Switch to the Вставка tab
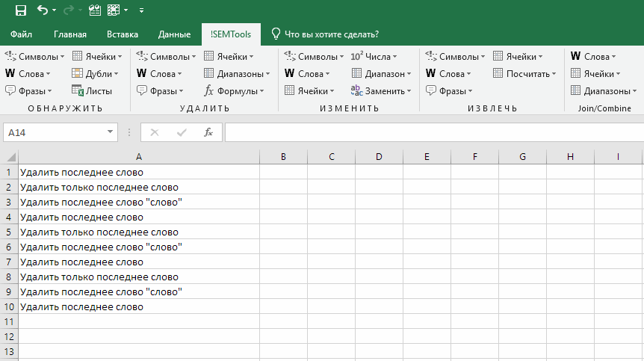This screenshot has height=361, width=644. (x=123, y=34)
